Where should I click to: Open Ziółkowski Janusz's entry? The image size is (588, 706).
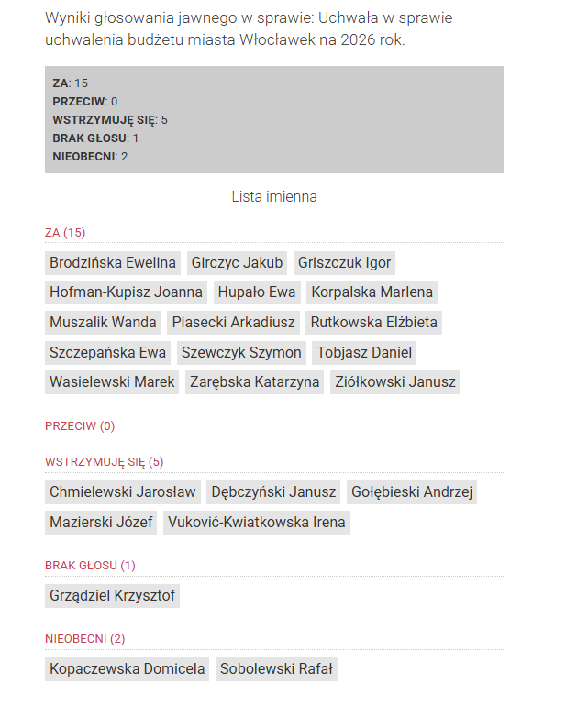pyautogui.click(x=395, y=382)
